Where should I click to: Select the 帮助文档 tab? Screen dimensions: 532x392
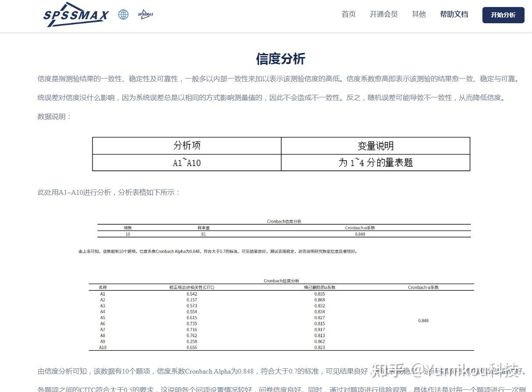point(454,14)
